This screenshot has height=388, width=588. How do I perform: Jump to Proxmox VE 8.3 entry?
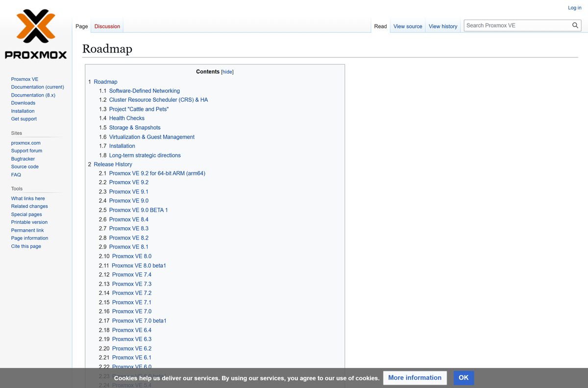129,229
